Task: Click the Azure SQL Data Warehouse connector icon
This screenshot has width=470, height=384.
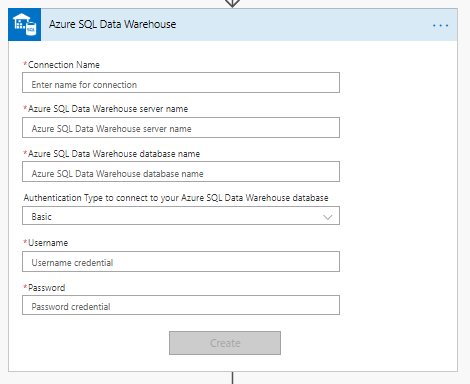Action: pos(25,25)
